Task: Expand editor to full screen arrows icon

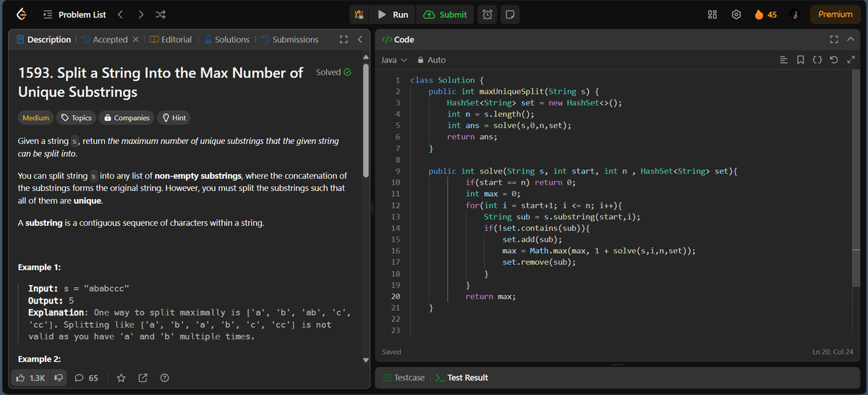Action: [x=851, y=60]
